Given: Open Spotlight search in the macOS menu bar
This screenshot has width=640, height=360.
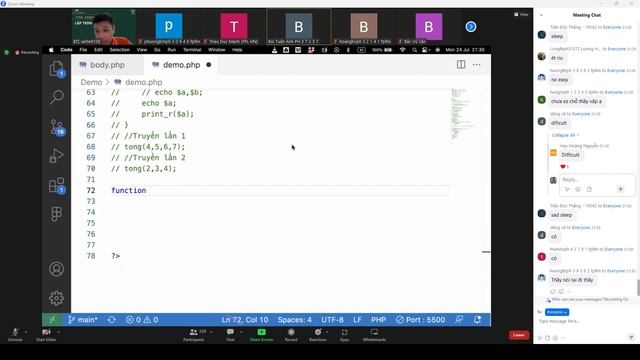Looking at the screenshot, I should pyautogui.click(x=414, y=50).
